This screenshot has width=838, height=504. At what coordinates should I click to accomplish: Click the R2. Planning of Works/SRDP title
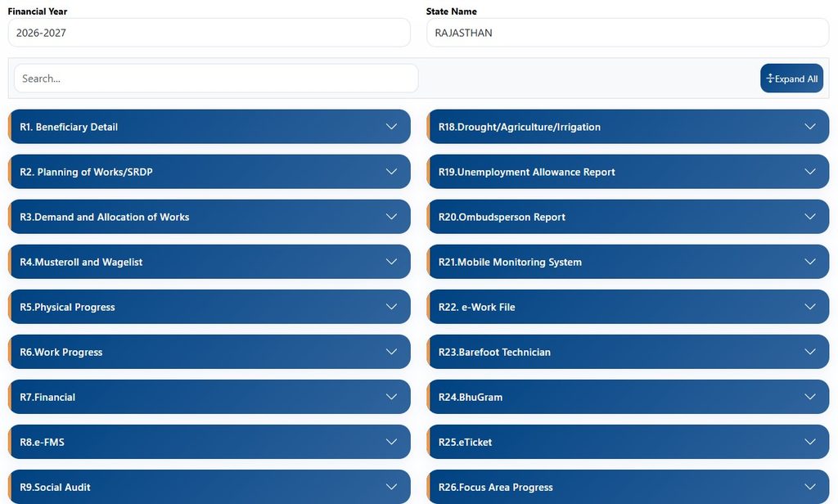(x=86, y=172)
